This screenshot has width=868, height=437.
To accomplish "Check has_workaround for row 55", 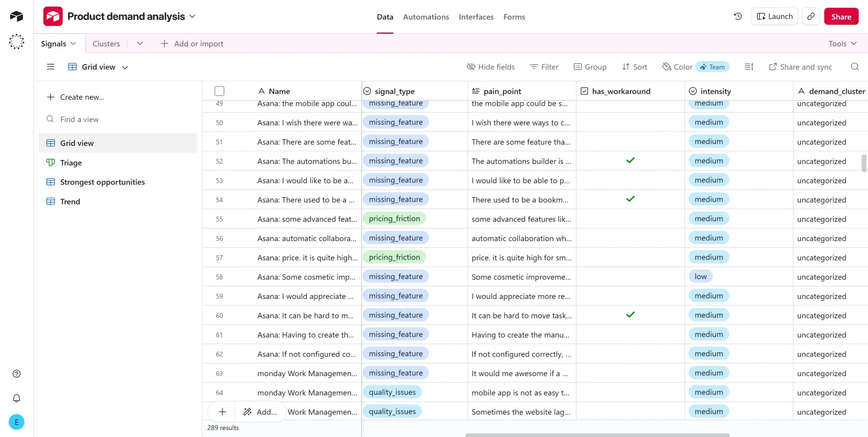I will click(631, 219).
